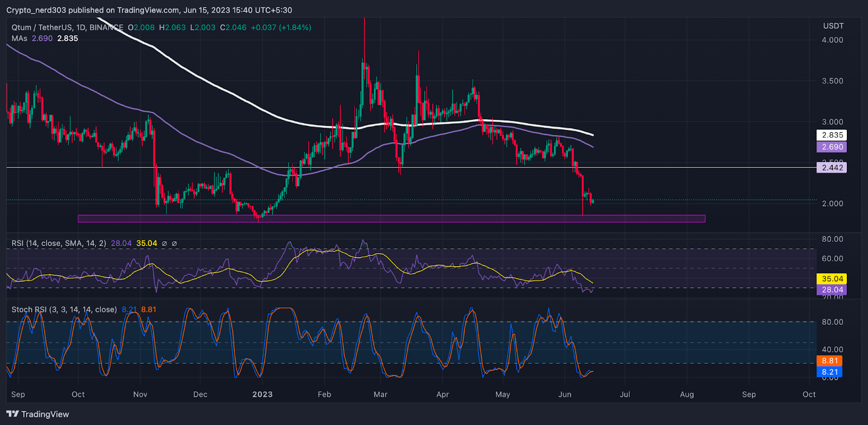Click the 8.21 value in Stoch RSI legend
The image size is (868, 425).
tap(129, 310)
